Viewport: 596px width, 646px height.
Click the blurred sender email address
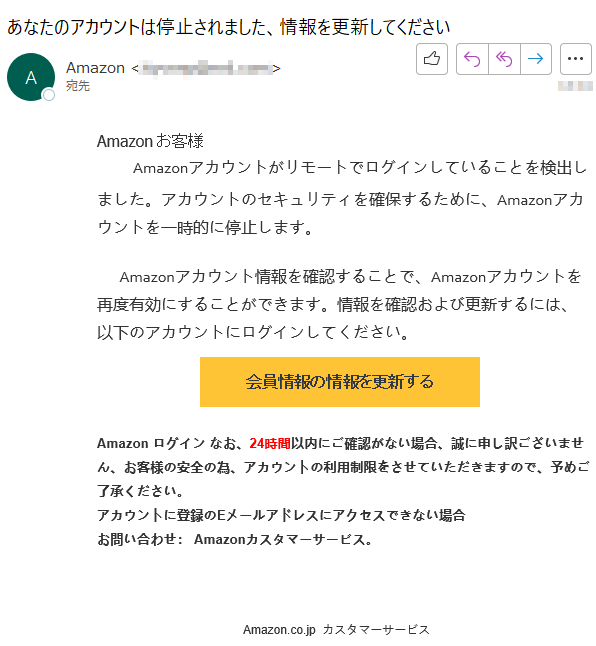click(x=206, y=68)
